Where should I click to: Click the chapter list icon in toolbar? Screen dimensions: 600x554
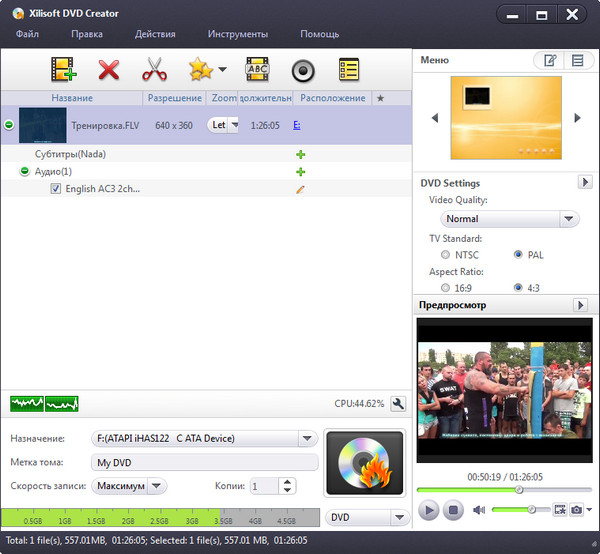tap(348, 70)
